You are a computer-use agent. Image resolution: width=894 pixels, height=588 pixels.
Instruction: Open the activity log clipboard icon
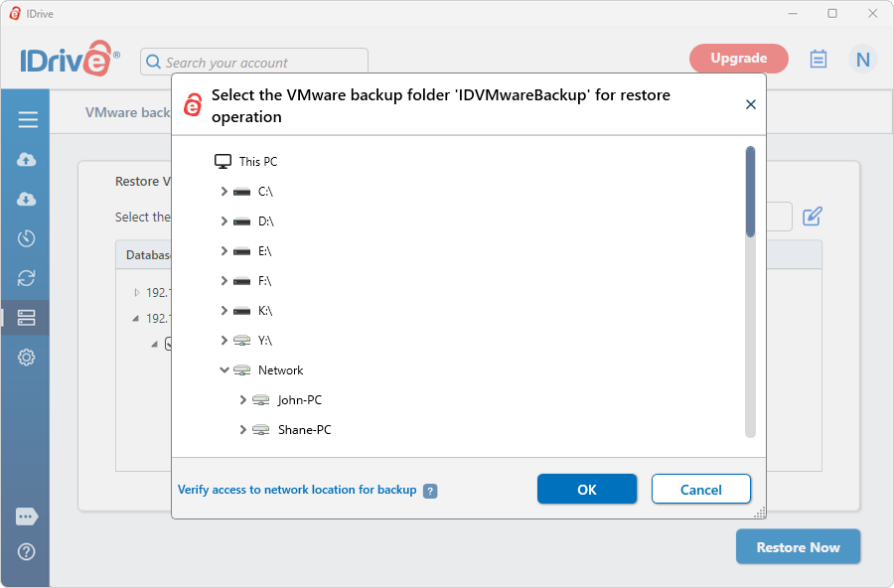(x=819, y=59)
